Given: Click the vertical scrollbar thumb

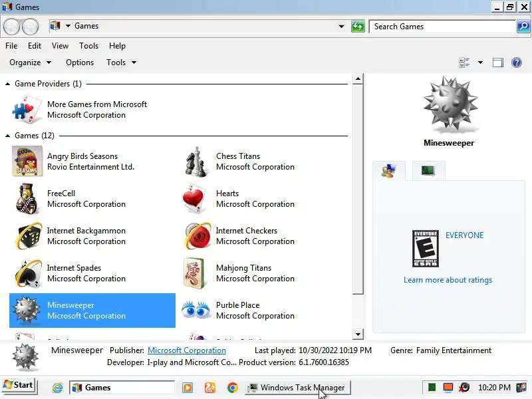Looking at the screenshot, I should 358,190.
